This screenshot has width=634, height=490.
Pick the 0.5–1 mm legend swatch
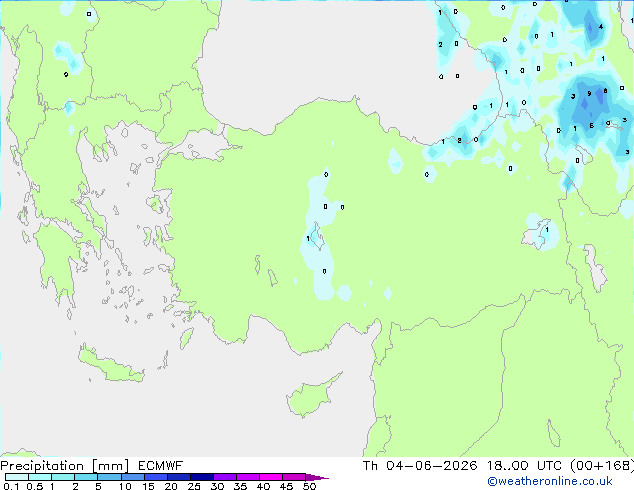(x=40, y=477)
